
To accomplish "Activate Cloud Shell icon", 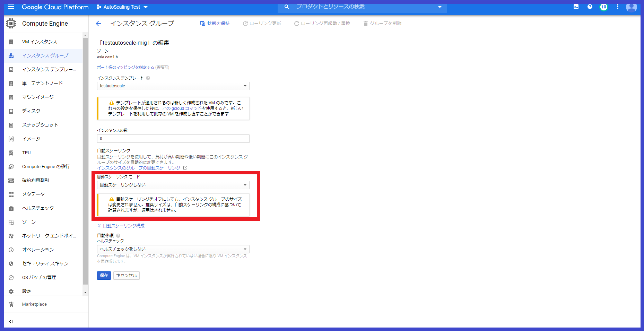I will coord(576,7).
